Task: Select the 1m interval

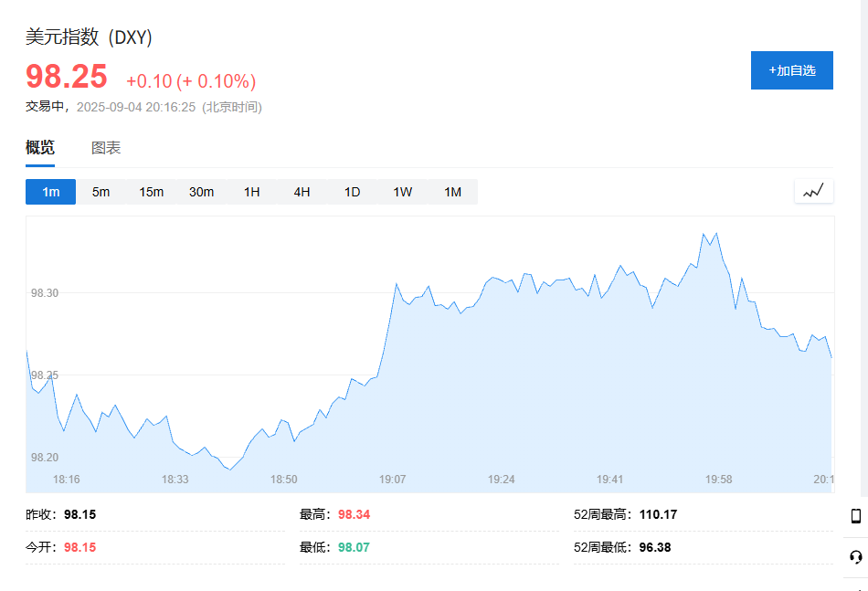Action: 50,192
